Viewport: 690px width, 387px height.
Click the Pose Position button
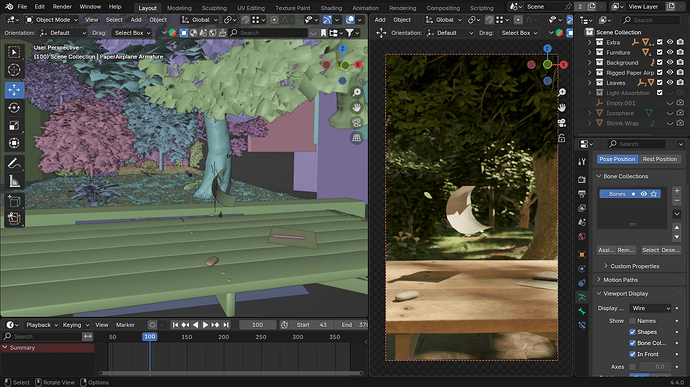pos(617,159)
